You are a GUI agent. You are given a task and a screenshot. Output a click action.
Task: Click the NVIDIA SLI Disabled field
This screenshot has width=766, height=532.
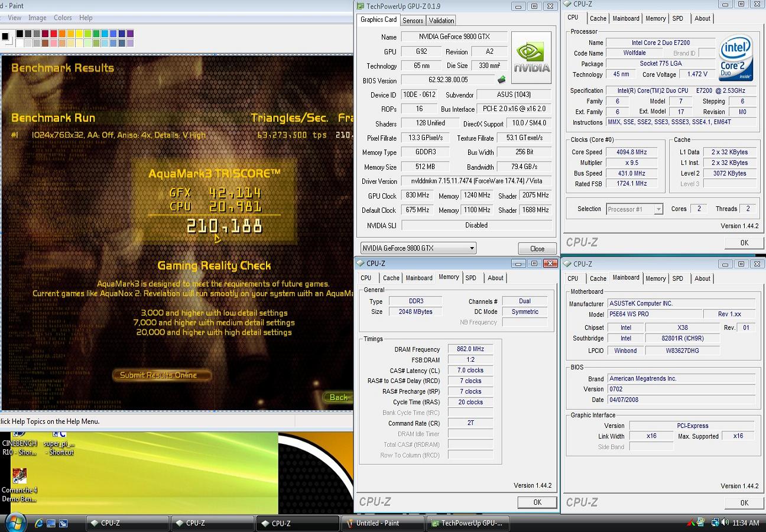pyautogui.click(x=476, y=225)
